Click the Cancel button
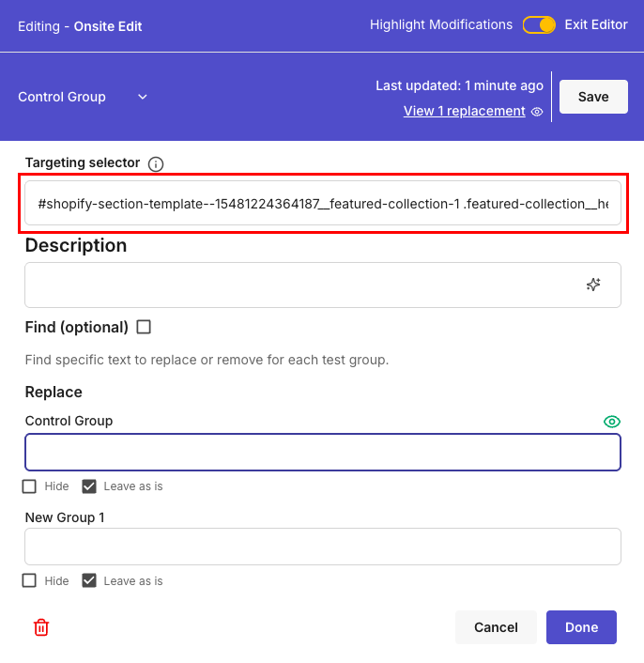Image resolution: width=644 pixels, height=663 pixels. click(496, 627)
